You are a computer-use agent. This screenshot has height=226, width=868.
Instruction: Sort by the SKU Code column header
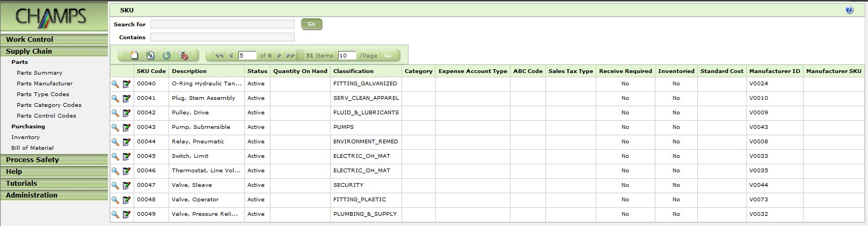click(151, 71)
